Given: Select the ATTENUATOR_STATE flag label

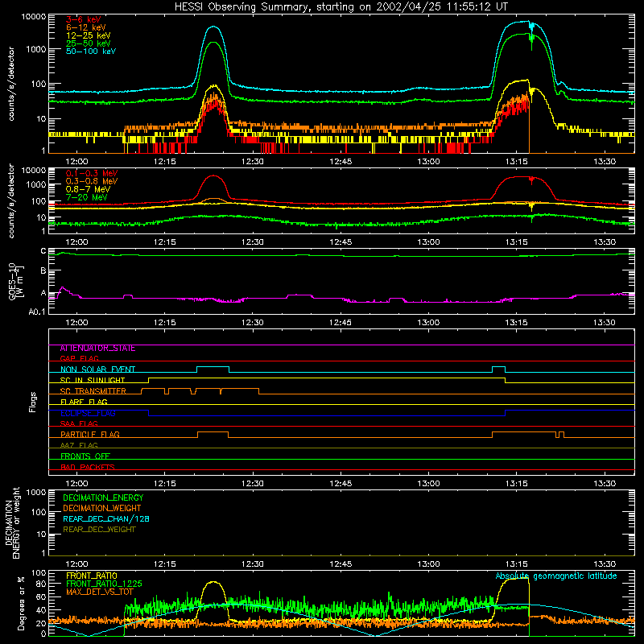Looking at the screenshot, I should pos(97,349).
